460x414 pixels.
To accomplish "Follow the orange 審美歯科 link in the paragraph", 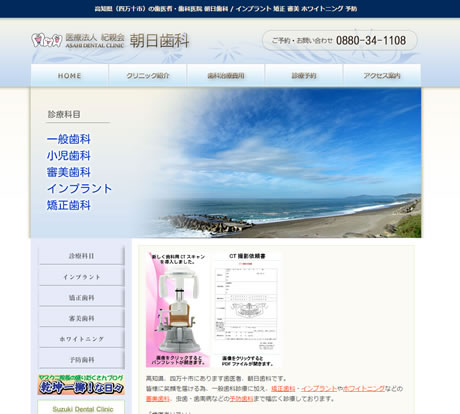I will pyautogui.click(x=158, y=399).
